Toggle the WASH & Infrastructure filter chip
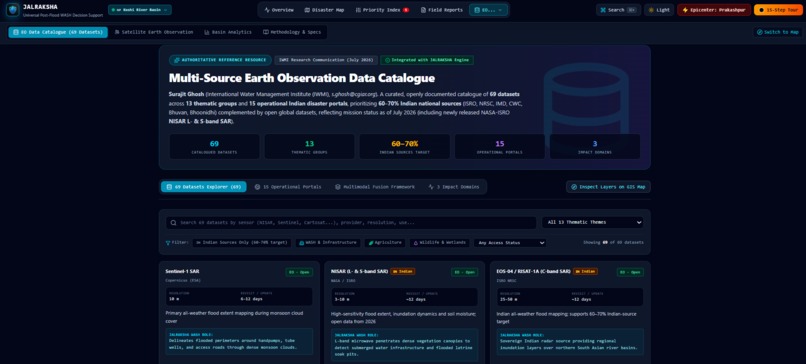The width and height of the screenshot is (806, 364). [x=327, y=243]
